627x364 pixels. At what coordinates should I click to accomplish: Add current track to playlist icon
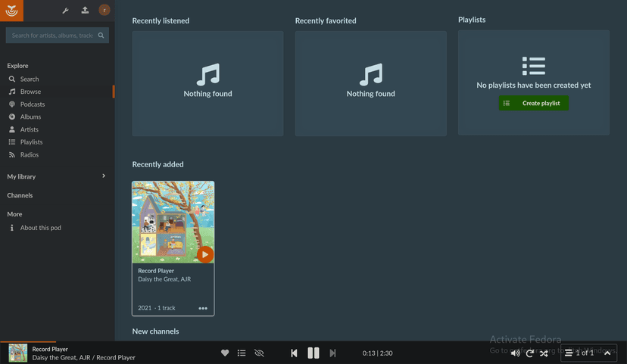pos(242,353)
